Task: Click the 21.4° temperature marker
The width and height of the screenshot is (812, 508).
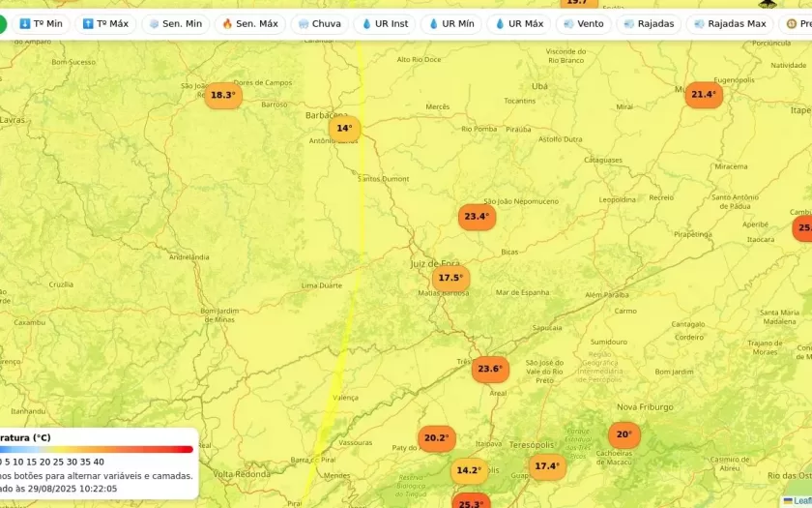Action: tap(704, 95)
